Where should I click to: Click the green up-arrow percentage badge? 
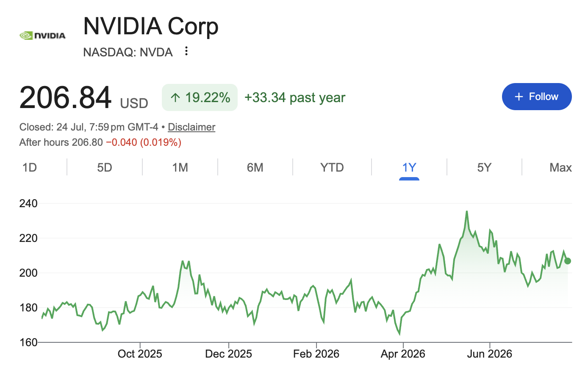200,97
